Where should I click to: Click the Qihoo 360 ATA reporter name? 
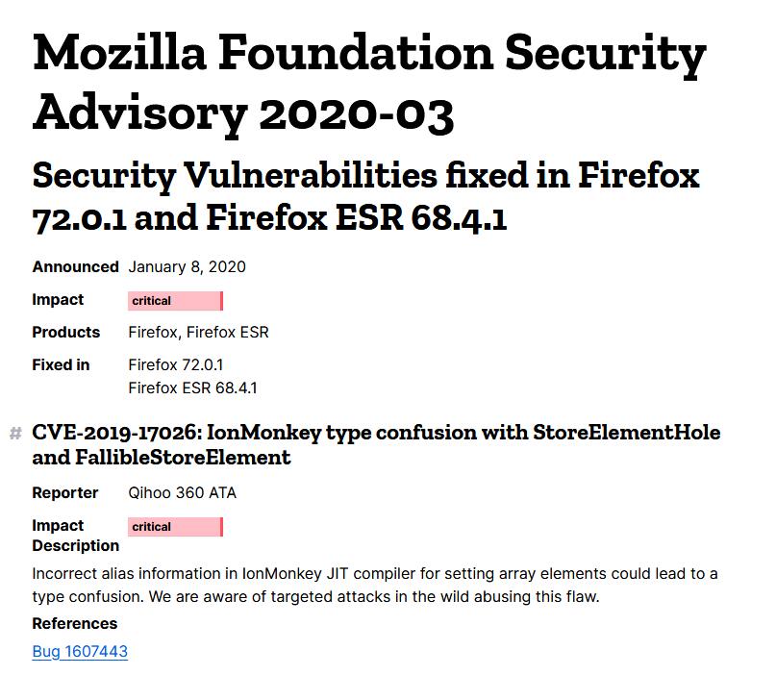coord(182,493)
